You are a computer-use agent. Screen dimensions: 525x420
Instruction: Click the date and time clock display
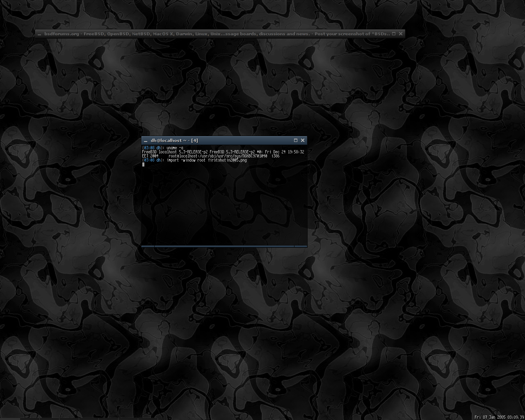click(x=499, y=417)
